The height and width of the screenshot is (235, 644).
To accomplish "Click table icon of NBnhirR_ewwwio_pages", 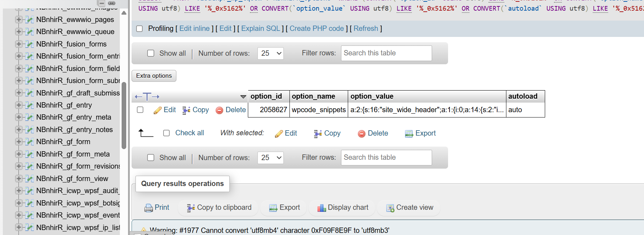I will point(30,20).
